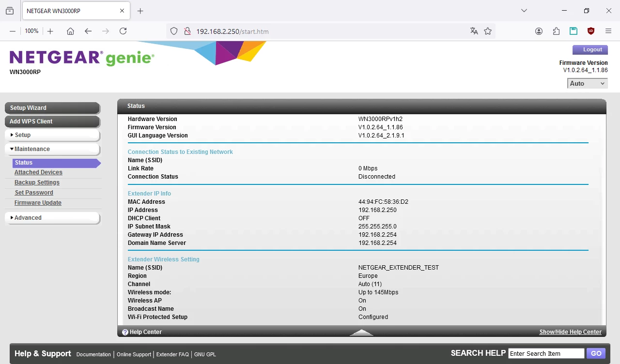Image resolution: width=620 pixels, height=364 pixels.
Task: Open Backup Settings page
Action: point(37,182)
